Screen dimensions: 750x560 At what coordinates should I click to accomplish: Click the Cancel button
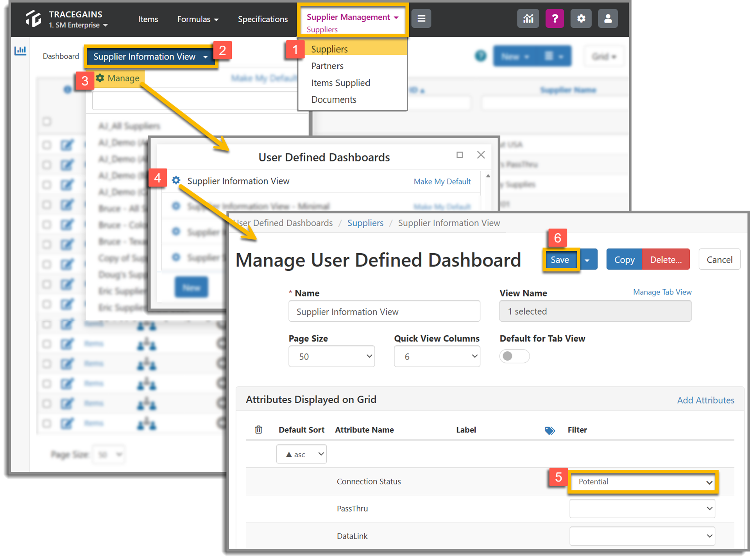(x=719, y=259)
